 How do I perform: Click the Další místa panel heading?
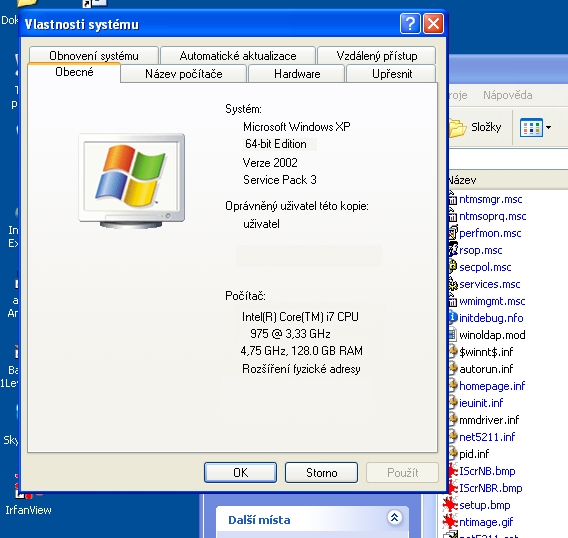[x=259, y=520]
